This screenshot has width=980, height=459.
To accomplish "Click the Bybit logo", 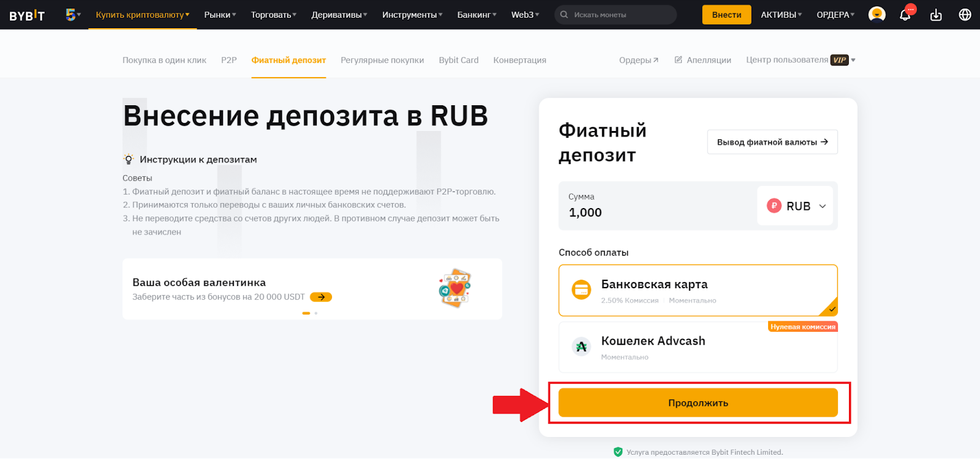I will coord(27,15).
